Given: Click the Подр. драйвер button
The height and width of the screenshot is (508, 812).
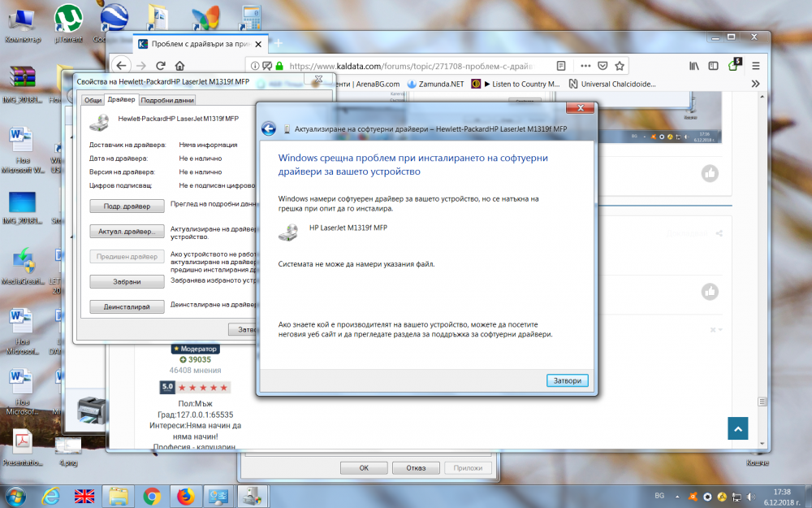Looking at the screenshot, I should [x=127, y=206].
